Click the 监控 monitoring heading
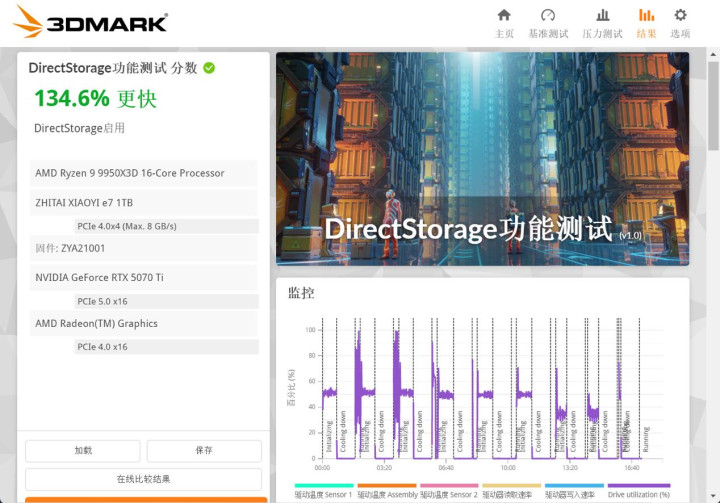This screenshot has width=720, height=503. point(301,293)
